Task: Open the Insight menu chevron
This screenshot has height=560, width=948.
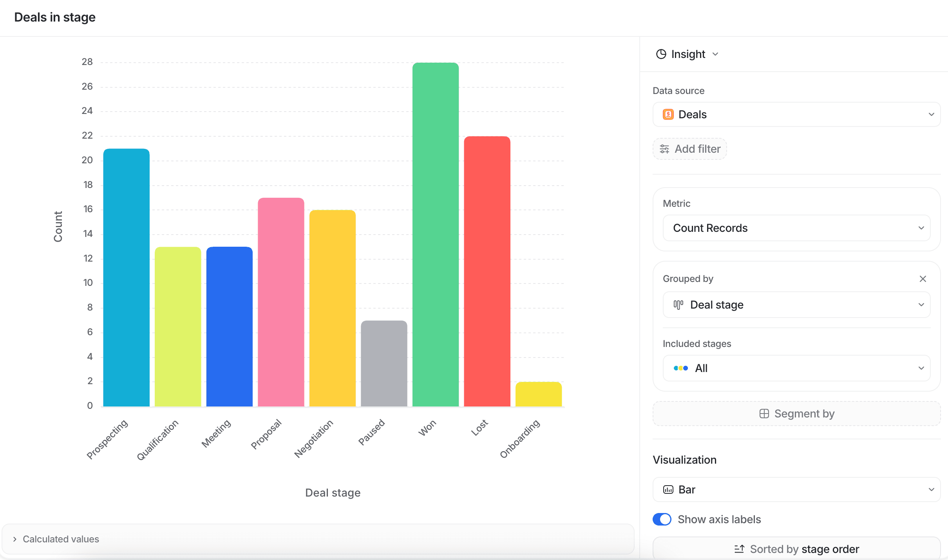Action: coord(715,54)
